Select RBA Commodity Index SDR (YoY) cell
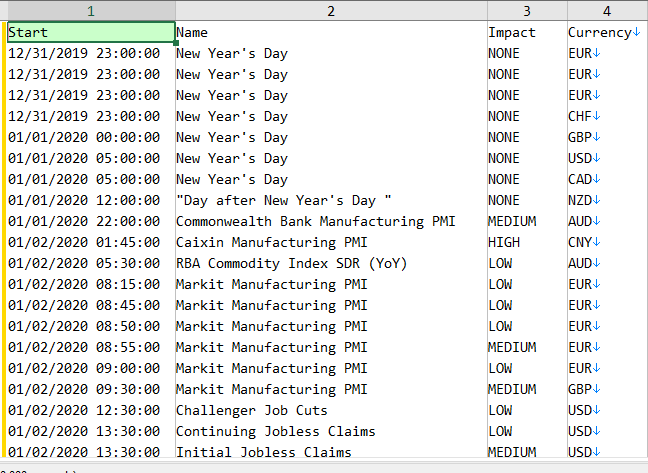Viewport: 648px width, 473px height. (x=331, y=263)
